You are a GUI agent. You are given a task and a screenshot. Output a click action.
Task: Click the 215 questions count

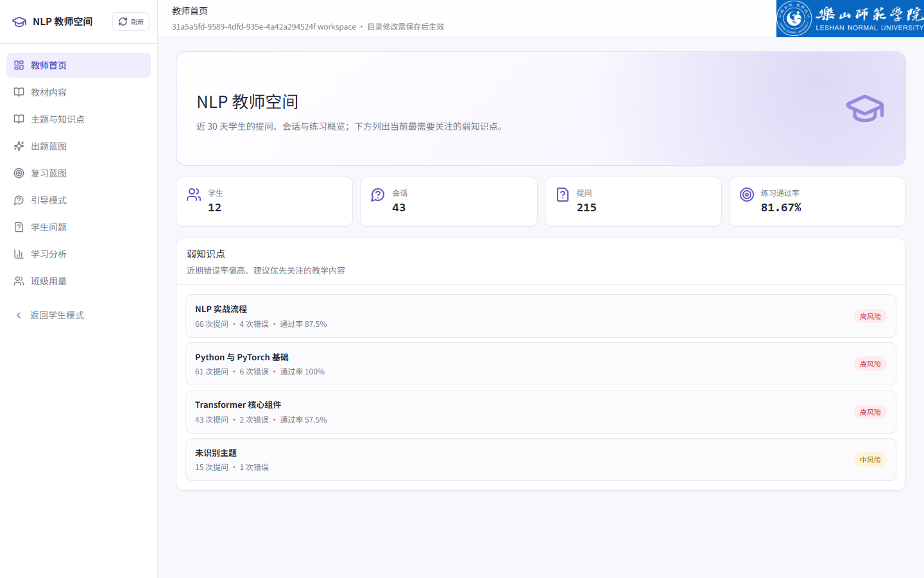[x=586, y=207]
